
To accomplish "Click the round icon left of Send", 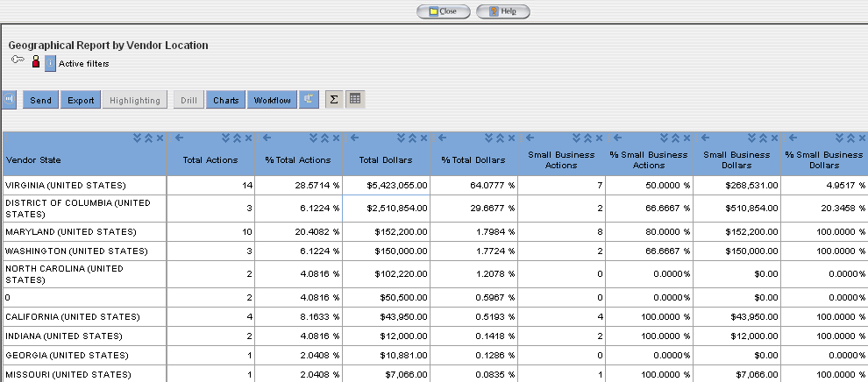I will [x=10, y=100].
